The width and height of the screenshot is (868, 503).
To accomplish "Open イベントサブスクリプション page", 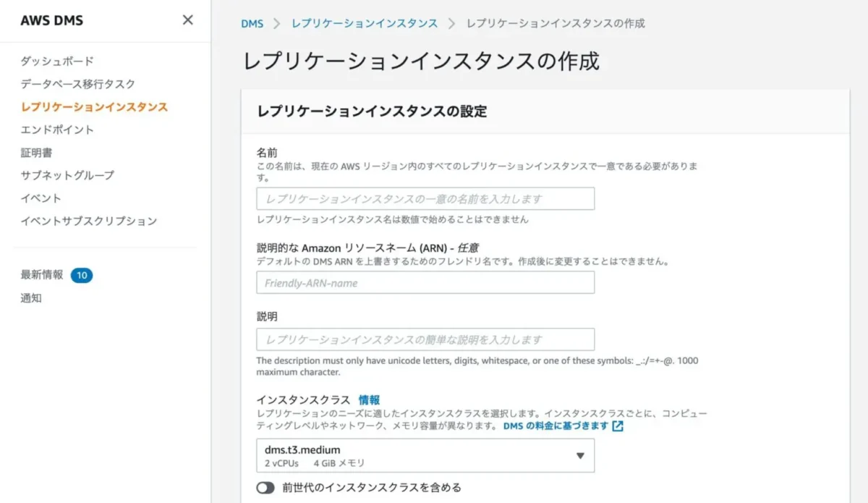I will (x=88, y=221).
